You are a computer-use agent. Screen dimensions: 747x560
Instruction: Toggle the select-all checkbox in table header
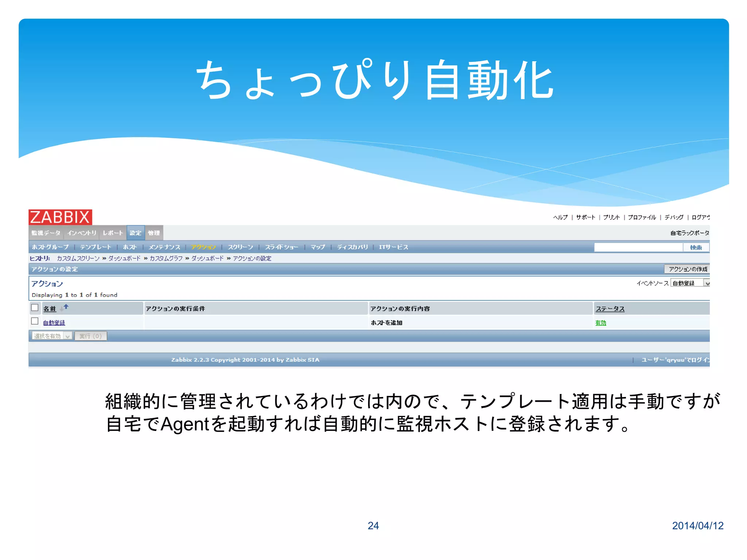point(35,308)
